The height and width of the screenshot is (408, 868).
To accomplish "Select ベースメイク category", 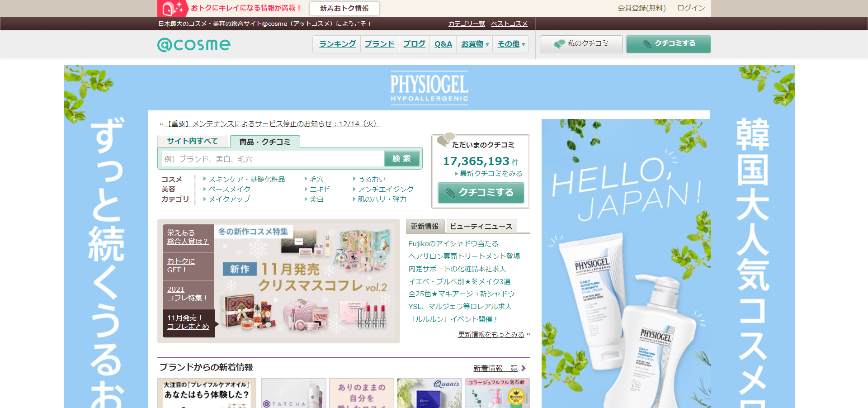I will coord(229,189).
